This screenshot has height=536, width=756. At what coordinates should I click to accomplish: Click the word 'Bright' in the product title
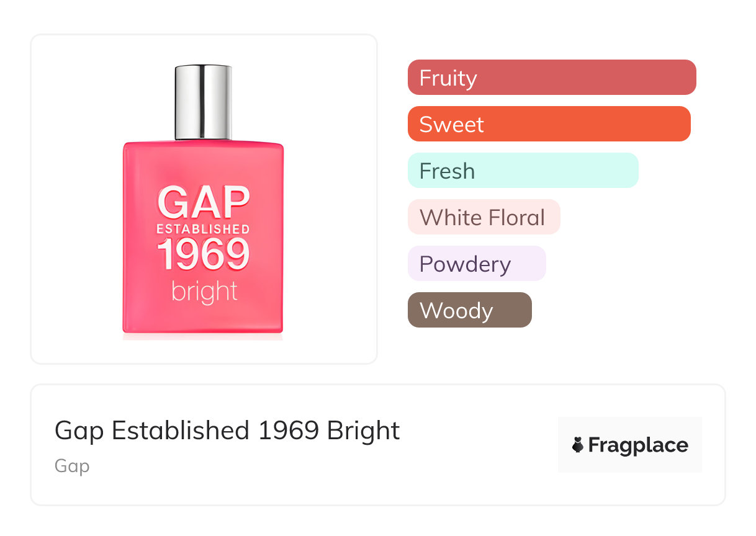pyautogui.click(x=364, y=430)
